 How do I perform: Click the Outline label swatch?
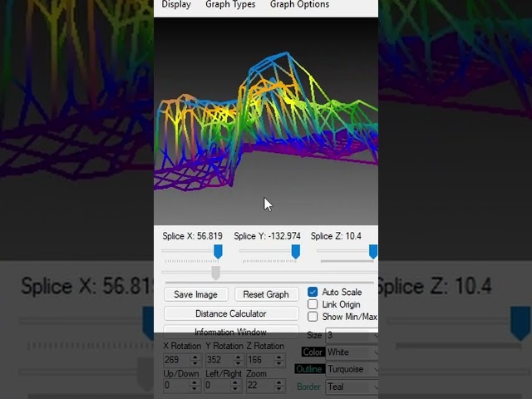pos(308,369)
